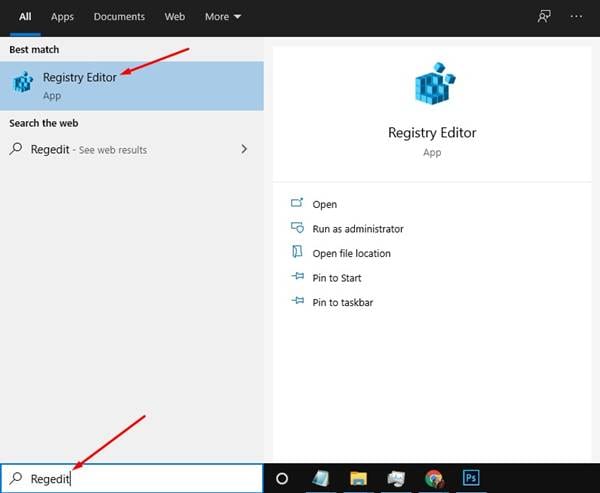Select Open in the actions list

point(324,204)
